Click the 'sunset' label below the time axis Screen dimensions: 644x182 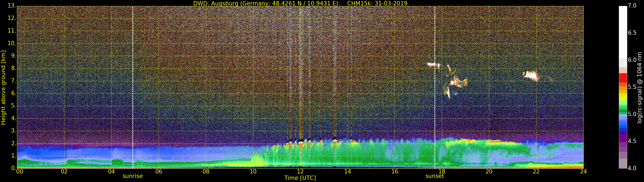pyautogui.click(x=434, y=176)
